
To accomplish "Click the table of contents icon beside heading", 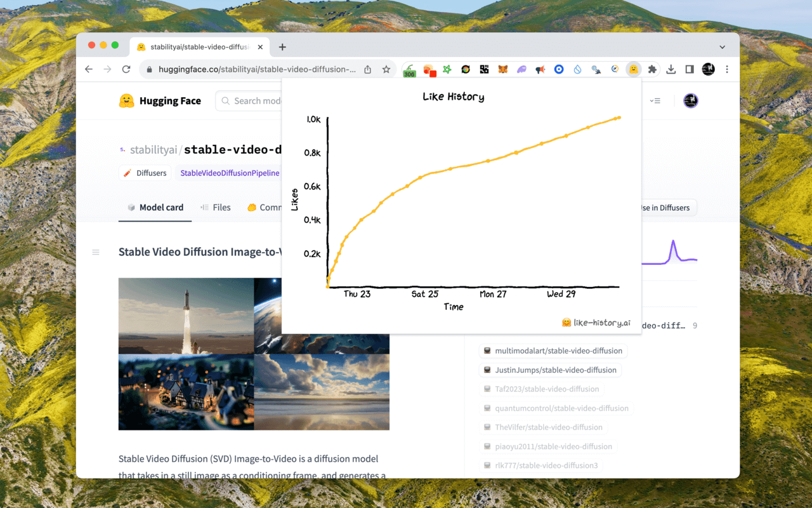I will 96,252.
